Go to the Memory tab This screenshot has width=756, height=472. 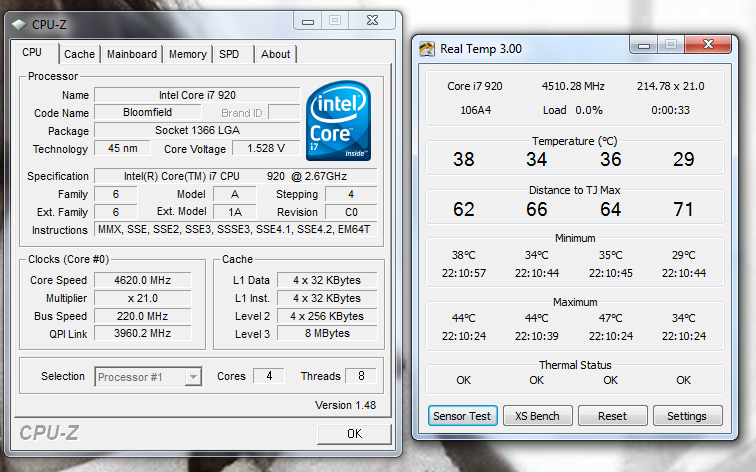(187, 54)
